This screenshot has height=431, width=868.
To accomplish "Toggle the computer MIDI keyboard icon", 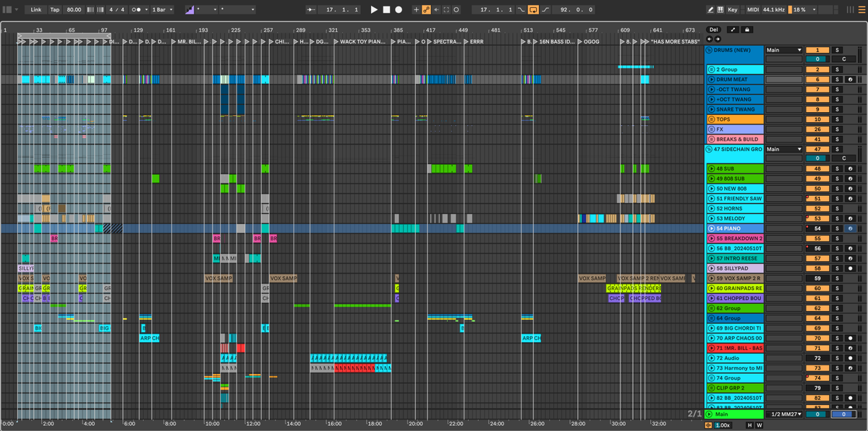I will pyautogui.click(x=720, y=10).
